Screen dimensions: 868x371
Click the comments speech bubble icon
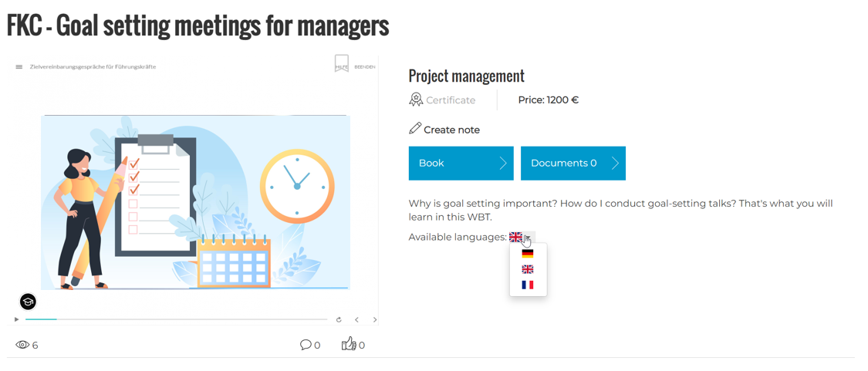306,345
